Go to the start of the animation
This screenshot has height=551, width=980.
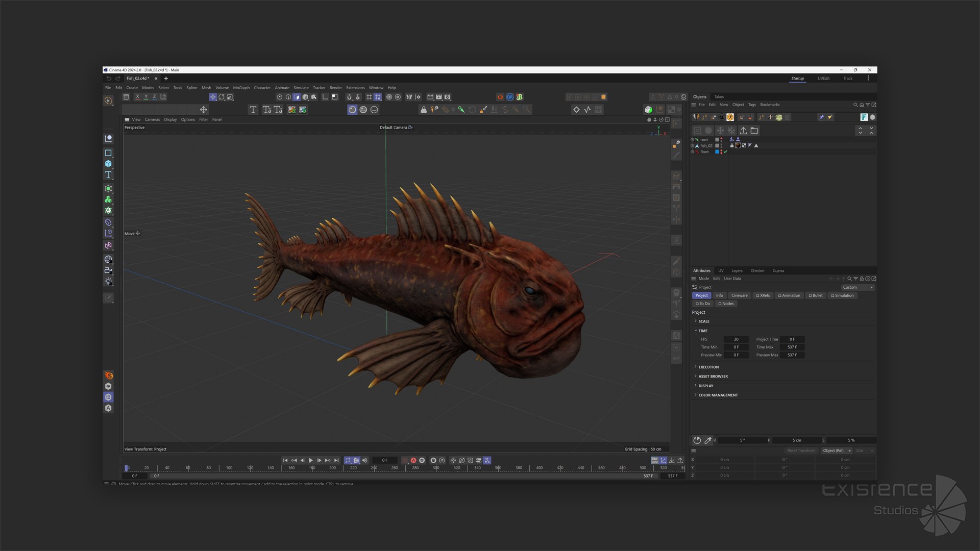tap(285, 461)
